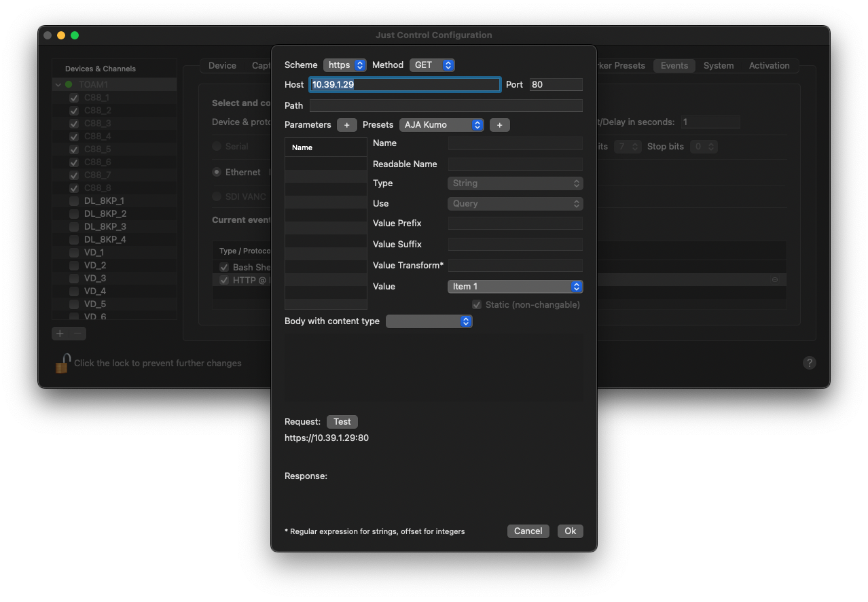Click the Ok button
868x602 pixels.
coord(571,531)
